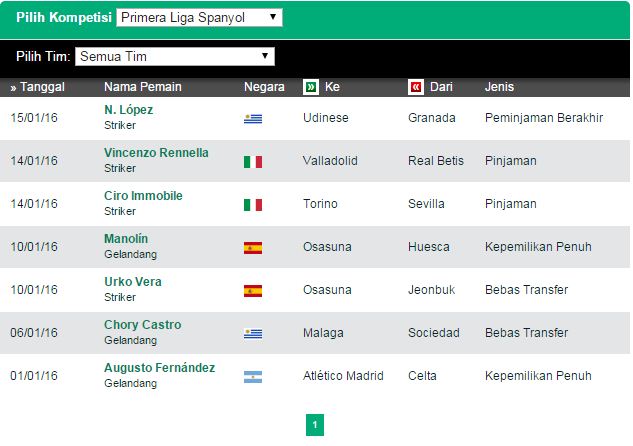Click Argentina flag beside Augusto Fernández

tap(253, 377)
